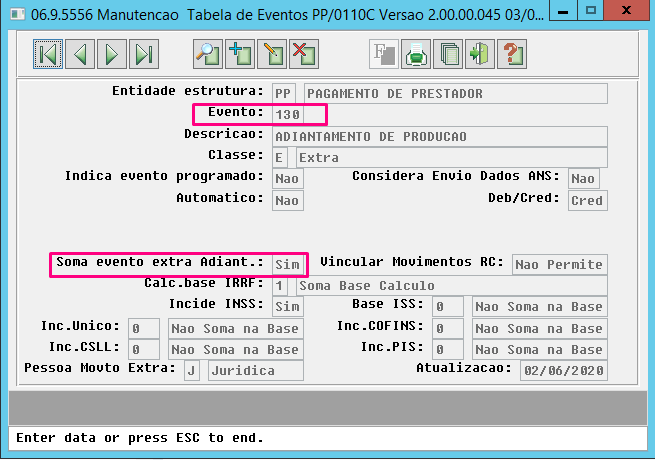Image resolution: width=655 pixels, height=460 pixels.
Task: Click the application icon in title bar
Action: click(x=18, y=14)
